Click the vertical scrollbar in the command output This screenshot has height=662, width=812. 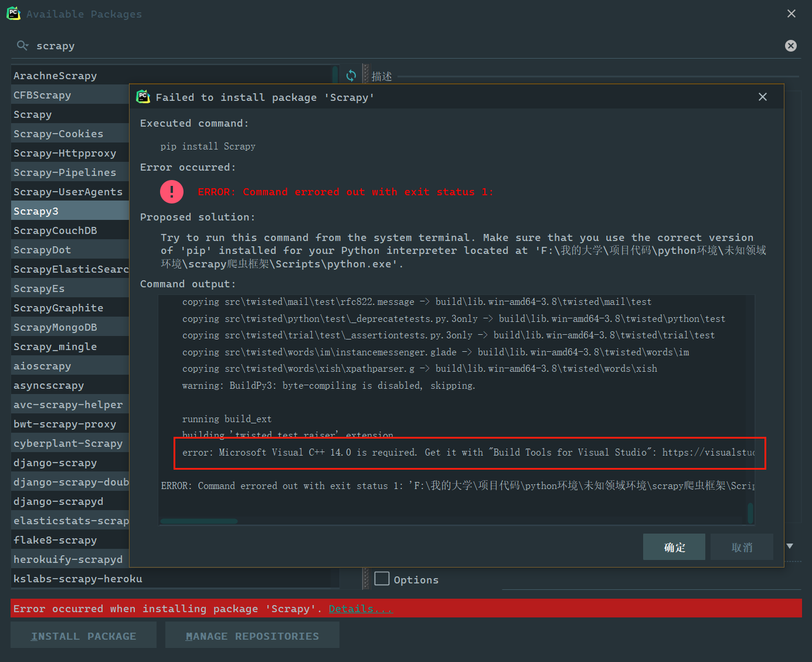click(x=750, y=513)
